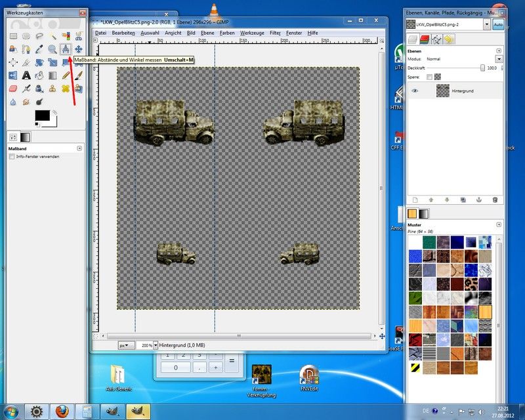Select the Color Picker tool
The height and width of the screenshot is (420, 525).
click(39, 49)
